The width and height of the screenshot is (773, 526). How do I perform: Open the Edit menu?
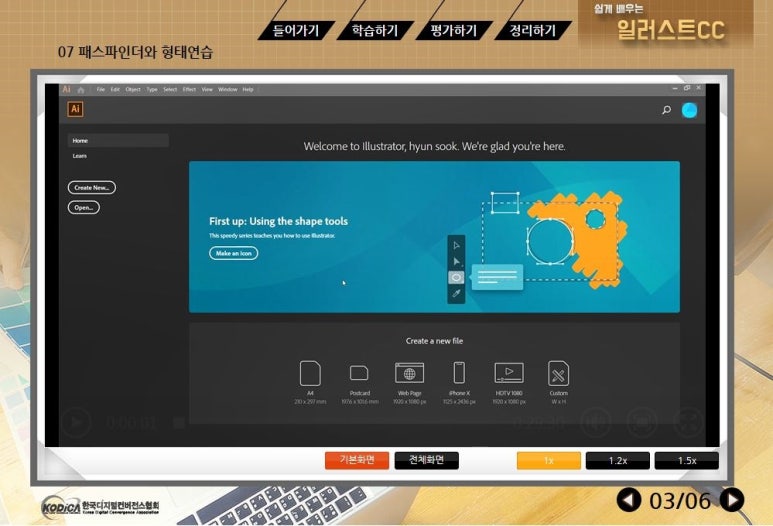pos(115,90)
